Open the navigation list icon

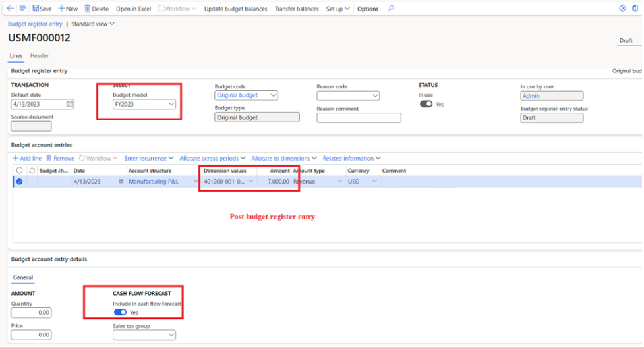[22, 9]
